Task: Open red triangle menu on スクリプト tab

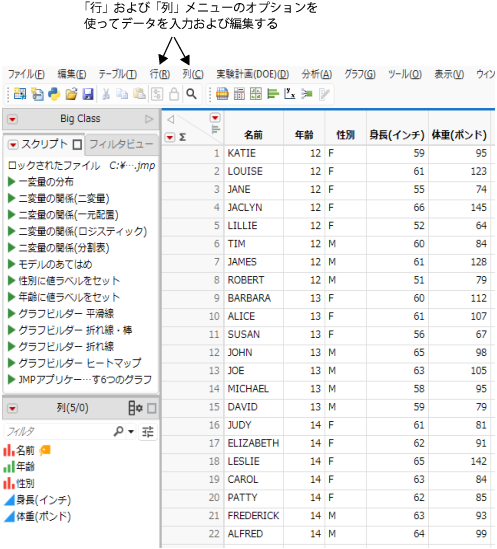Action: coord(13,145)
